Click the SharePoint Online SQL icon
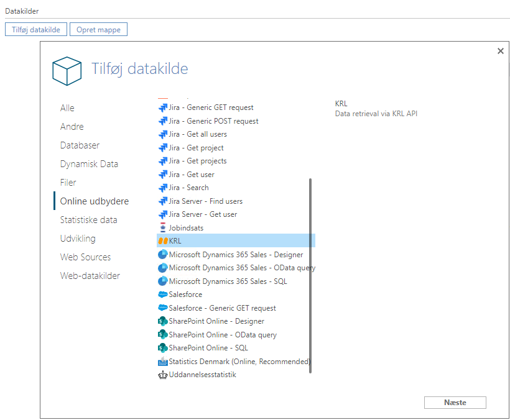 [x=162, y=348]
